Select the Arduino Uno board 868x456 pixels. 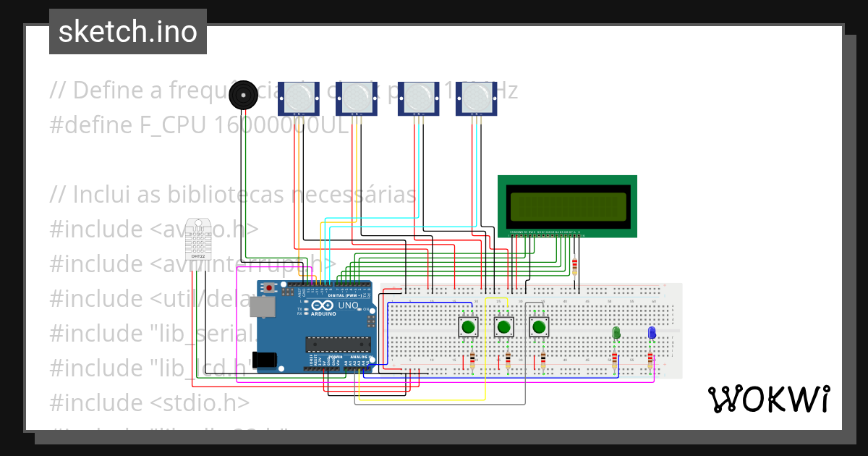[x=315, y=326]
